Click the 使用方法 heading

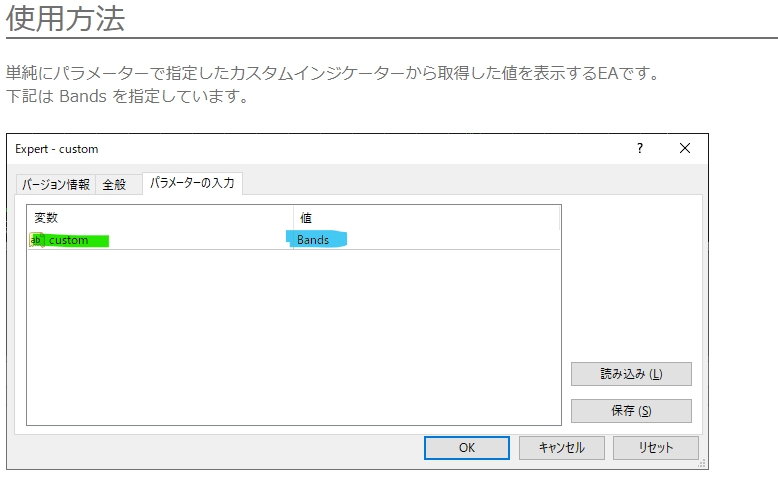click(x=65, y=18)
